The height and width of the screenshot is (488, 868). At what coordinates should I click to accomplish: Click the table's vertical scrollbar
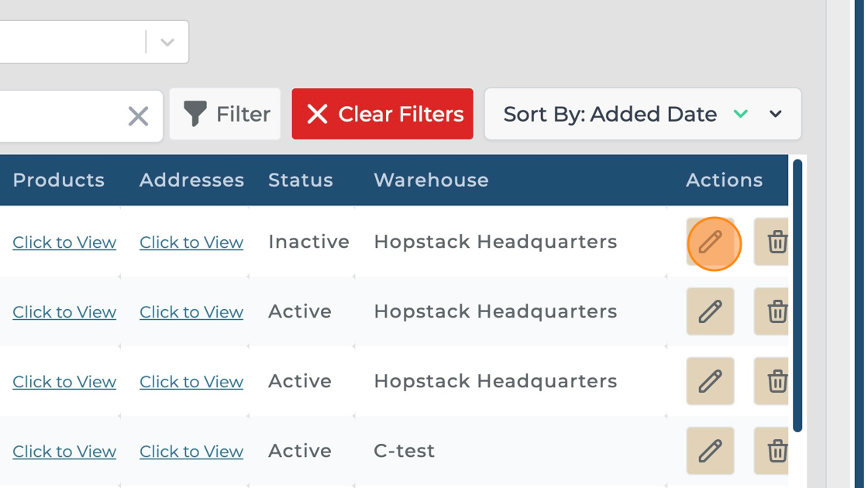coord(797,294)
